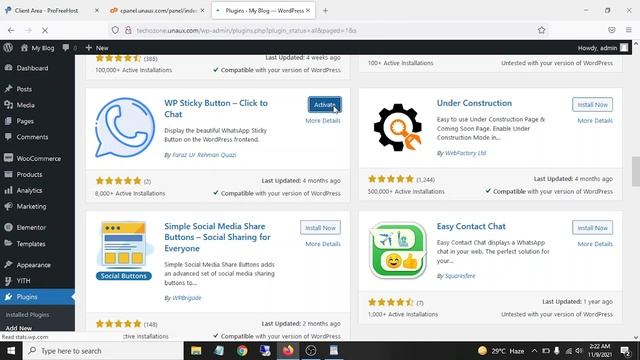The height and width of the screenshot is (360, 640).
Task: Open Posts in the sidebar
Action: coord(24,89)
